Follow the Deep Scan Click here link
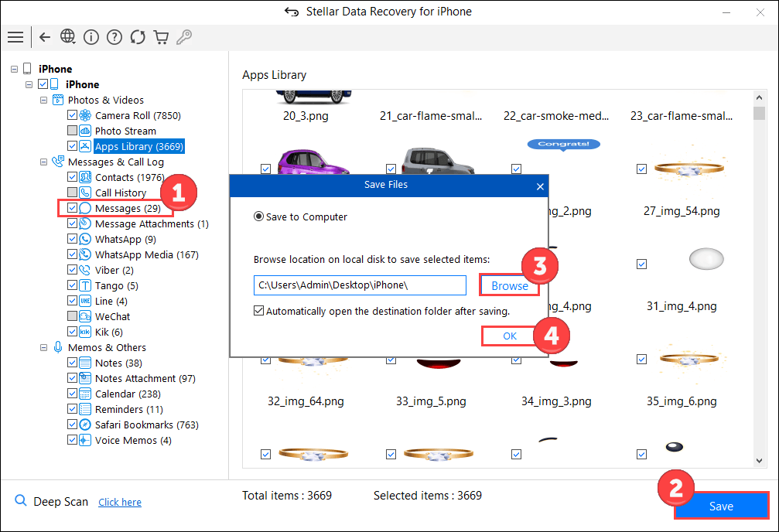Image resolution: width=779 pixels, height=532 pixels. pos(120,502)
